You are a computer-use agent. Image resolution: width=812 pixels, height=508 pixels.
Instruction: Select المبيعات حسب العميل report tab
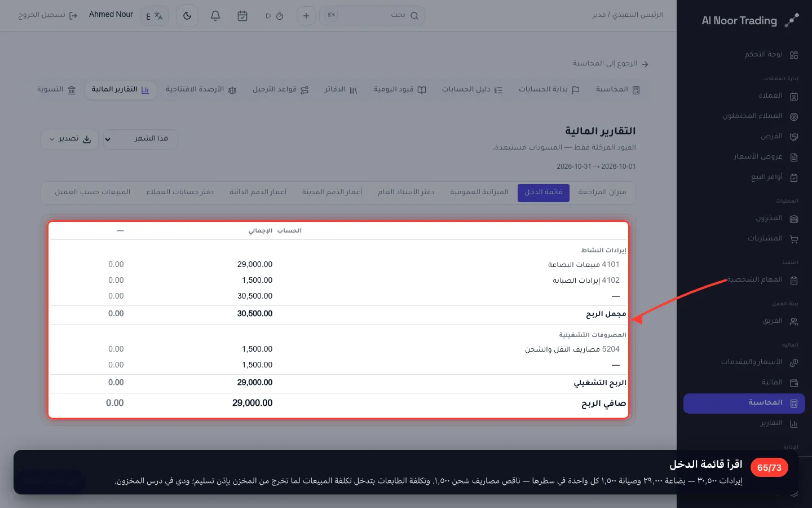click(92, 192)
